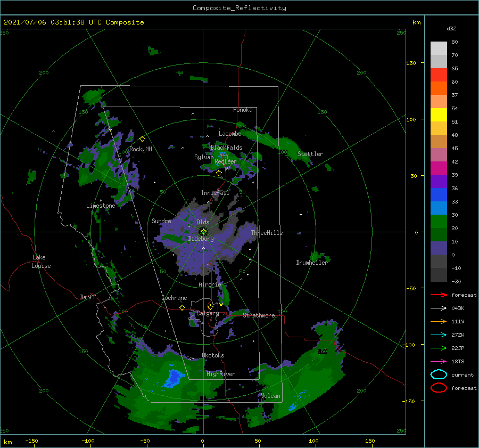Pick the red 60 dBZ color swatch
The height and width of the screenshot is (448, 479).
439,75
